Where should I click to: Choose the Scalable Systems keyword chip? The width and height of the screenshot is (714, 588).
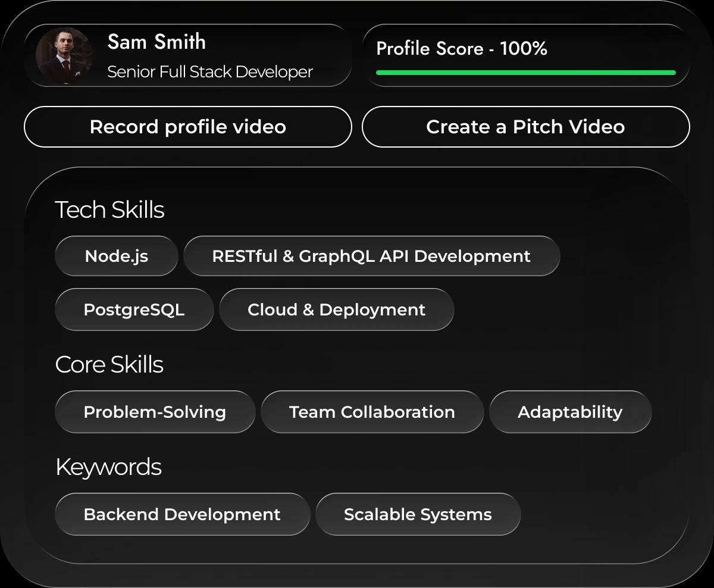tap(418, 515)
